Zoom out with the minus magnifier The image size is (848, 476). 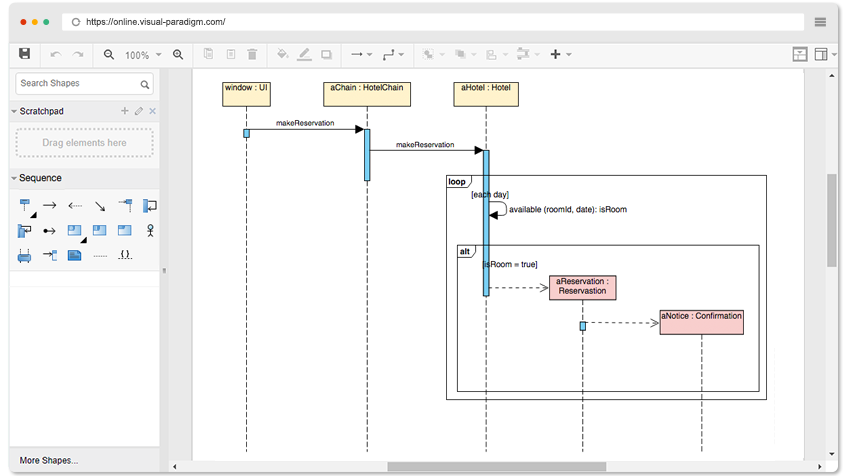(109, 55)
